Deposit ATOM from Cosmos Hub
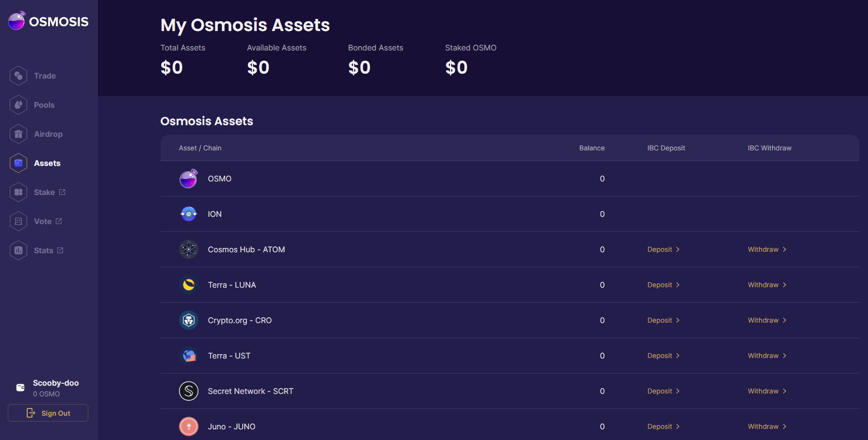Image resolution: width=868 pixels, height=440 pixels. [x=663, y=249]
